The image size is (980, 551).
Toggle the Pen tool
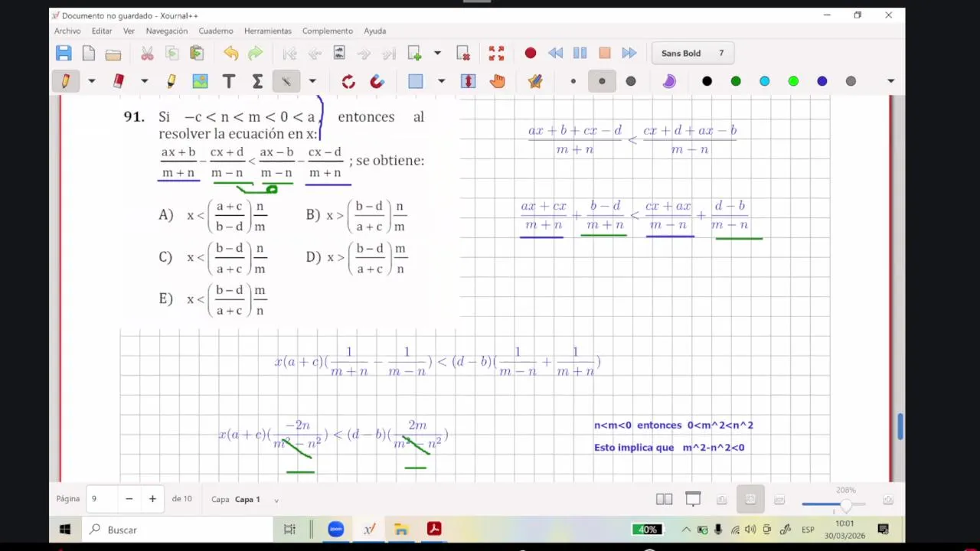click(66, 81)
